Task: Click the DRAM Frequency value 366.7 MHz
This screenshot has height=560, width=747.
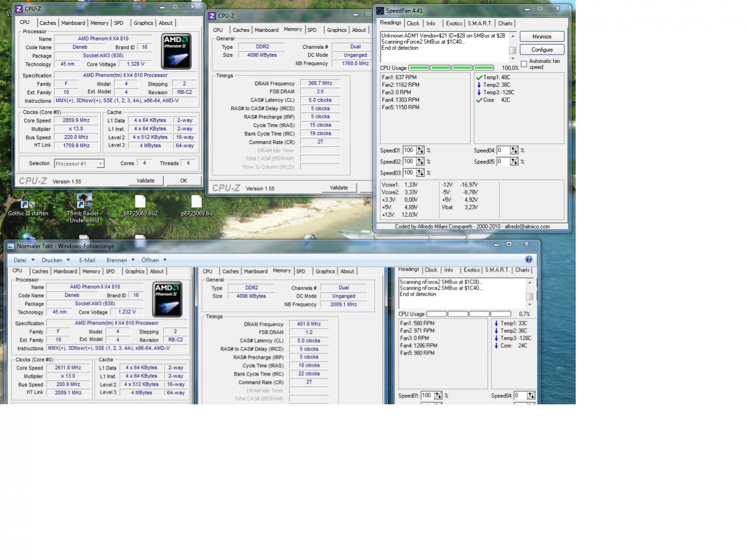Action: 320,83
